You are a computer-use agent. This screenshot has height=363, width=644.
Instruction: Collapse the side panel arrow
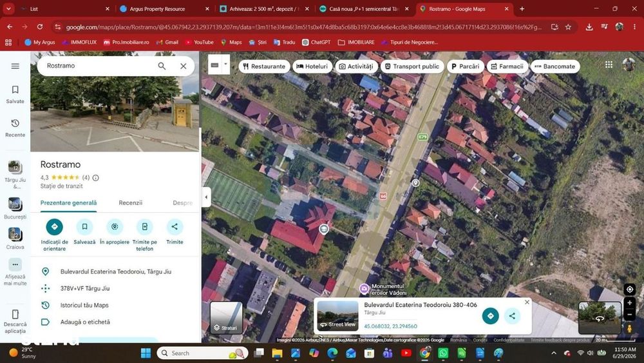point(206,197)
